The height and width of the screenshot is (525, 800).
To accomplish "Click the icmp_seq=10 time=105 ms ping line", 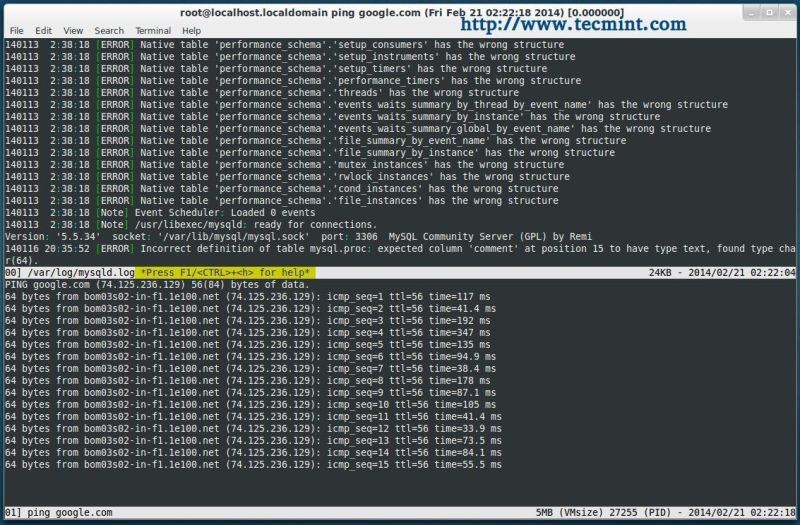I will click(x=251, y=405).
